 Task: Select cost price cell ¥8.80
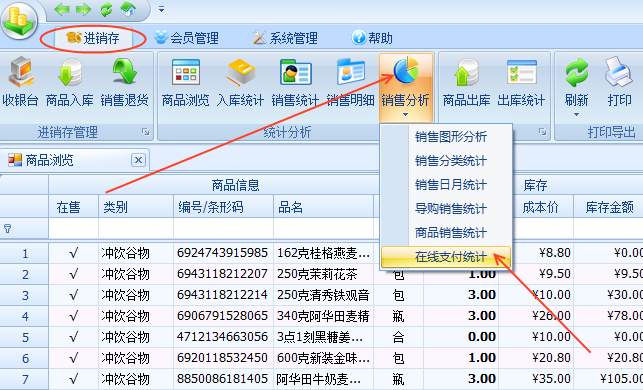click(543, 253)
